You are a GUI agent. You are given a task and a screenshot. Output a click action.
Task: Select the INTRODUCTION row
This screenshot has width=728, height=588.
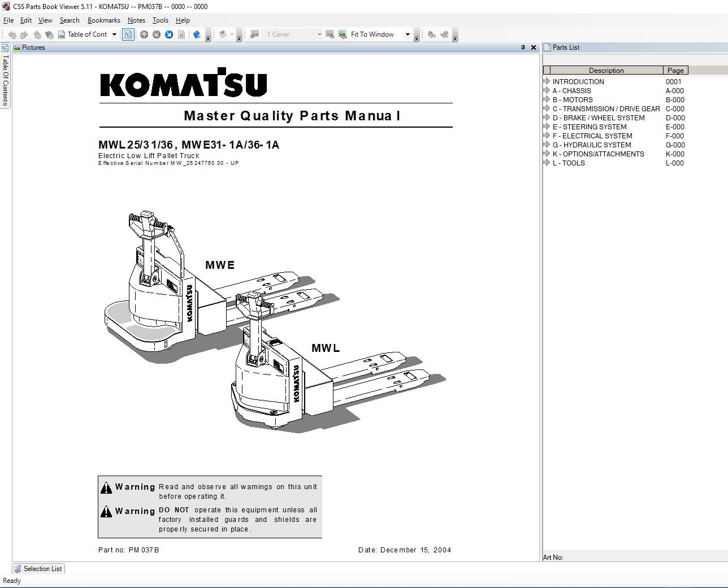point(616,81)
